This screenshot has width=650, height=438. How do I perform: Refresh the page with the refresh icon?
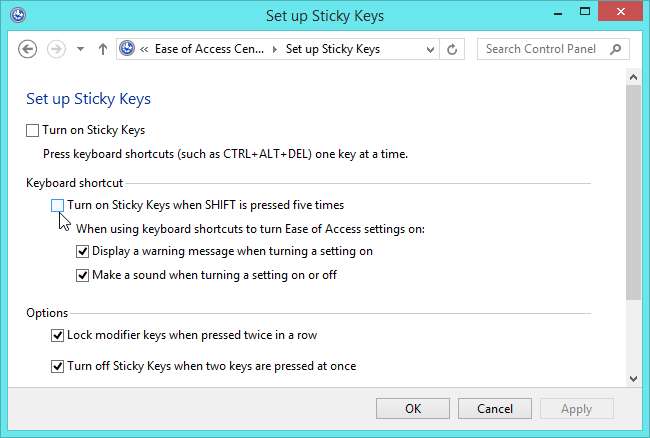[x=452, y=49]
